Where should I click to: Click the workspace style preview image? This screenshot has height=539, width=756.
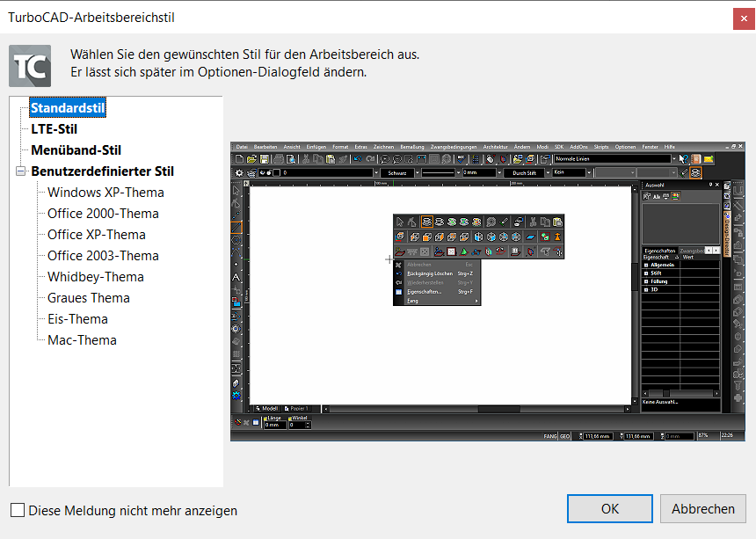coord(488,291)
